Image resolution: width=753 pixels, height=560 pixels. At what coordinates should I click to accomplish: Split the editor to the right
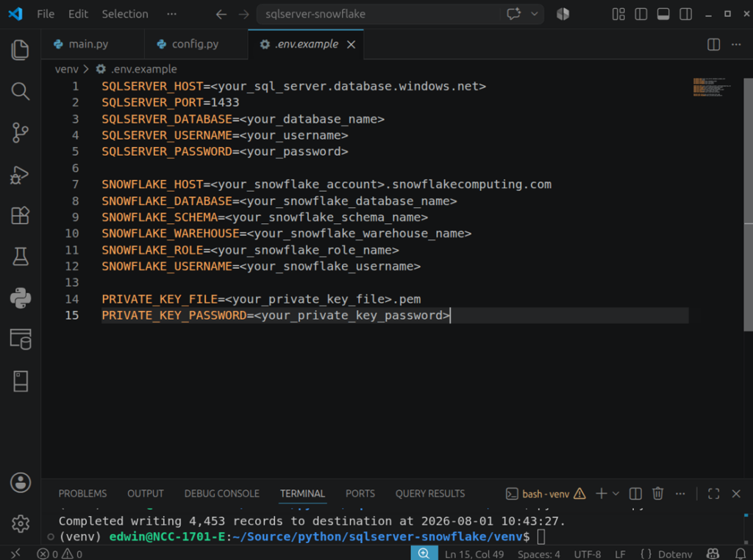[x=713, y=45]
